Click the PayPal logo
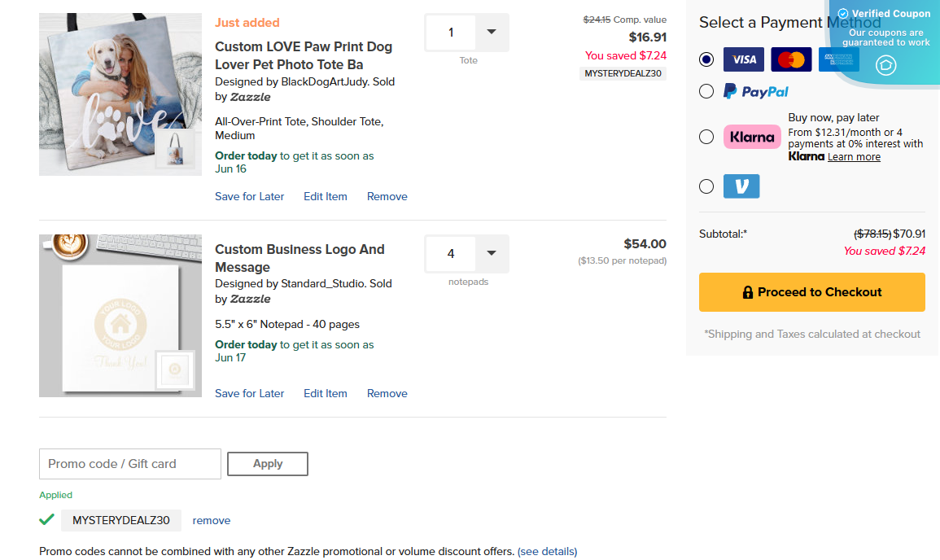This screenshot has width=940, height=560. pos(756,92)
